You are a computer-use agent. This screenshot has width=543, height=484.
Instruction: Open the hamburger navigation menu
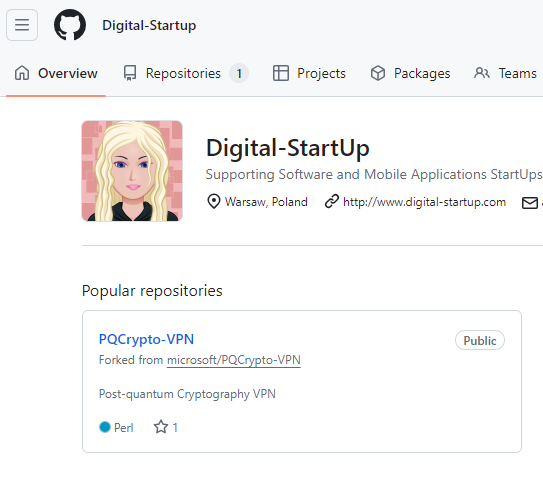coord(22,25)
